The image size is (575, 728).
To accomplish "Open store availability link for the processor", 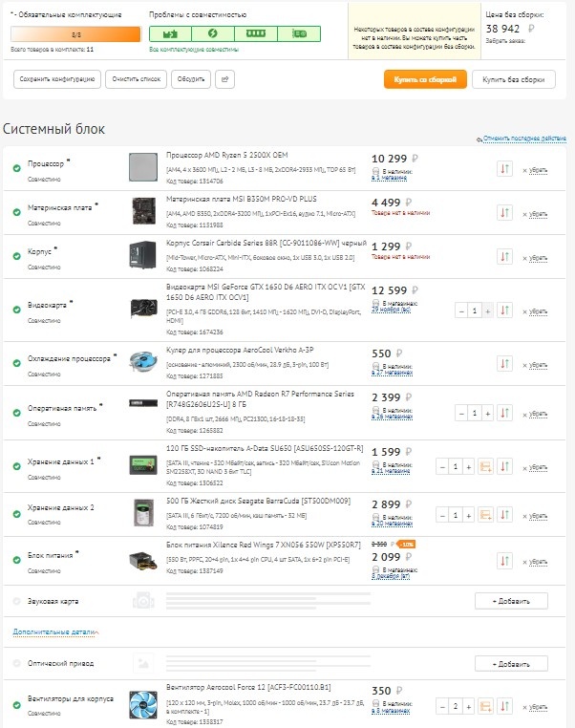I will coord(389,178).
